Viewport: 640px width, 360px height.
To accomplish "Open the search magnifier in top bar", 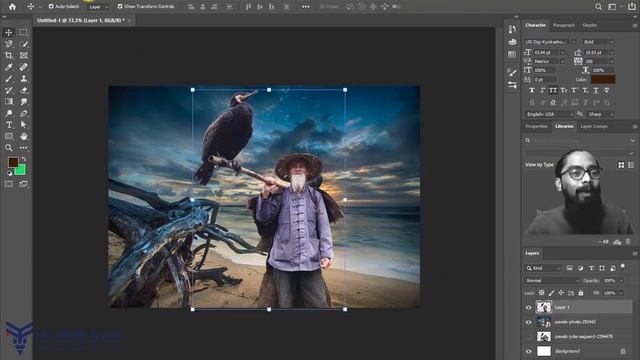I will [x=598, y=7].
